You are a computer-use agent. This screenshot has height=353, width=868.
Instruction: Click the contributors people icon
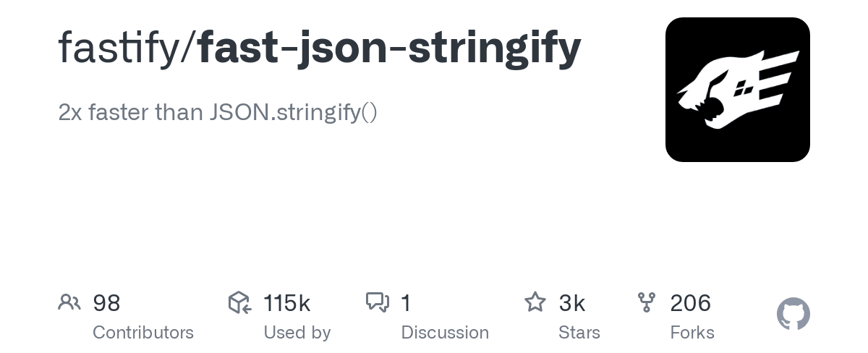[x=69, y=302]
